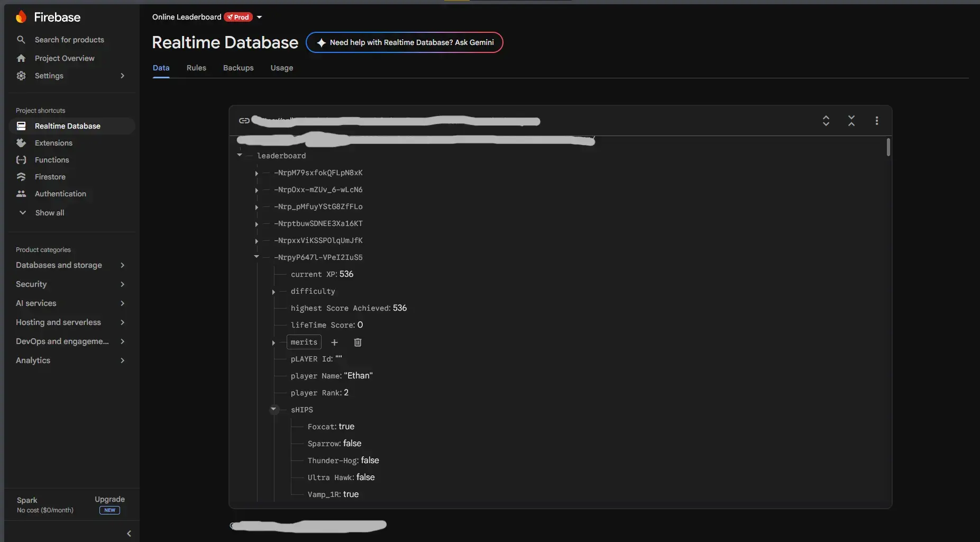
Task: Expand the difficulty node
Action: (x=273, y=292)
